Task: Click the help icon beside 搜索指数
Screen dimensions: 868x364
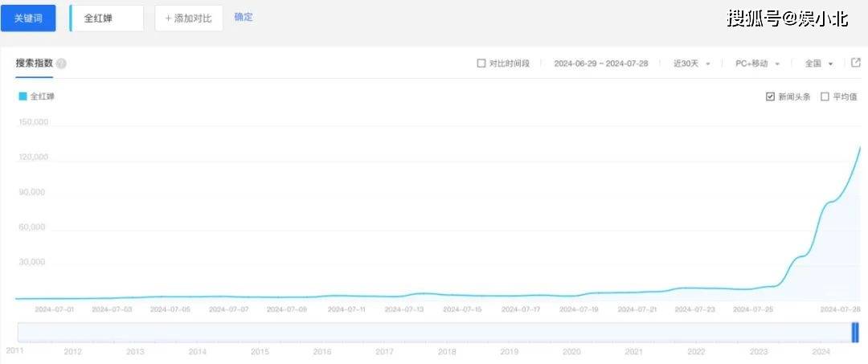Action: 61,63
